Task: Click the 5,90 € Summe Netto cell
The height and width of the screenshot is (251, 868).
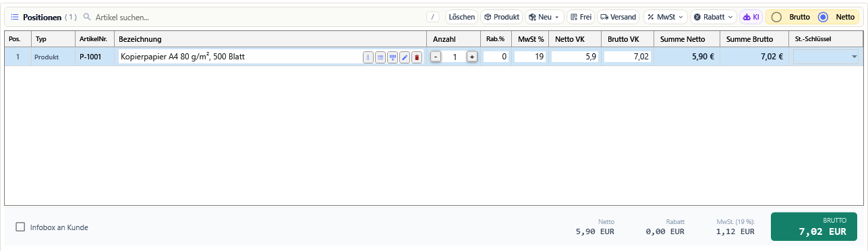Action: click(x=687, y=57)
